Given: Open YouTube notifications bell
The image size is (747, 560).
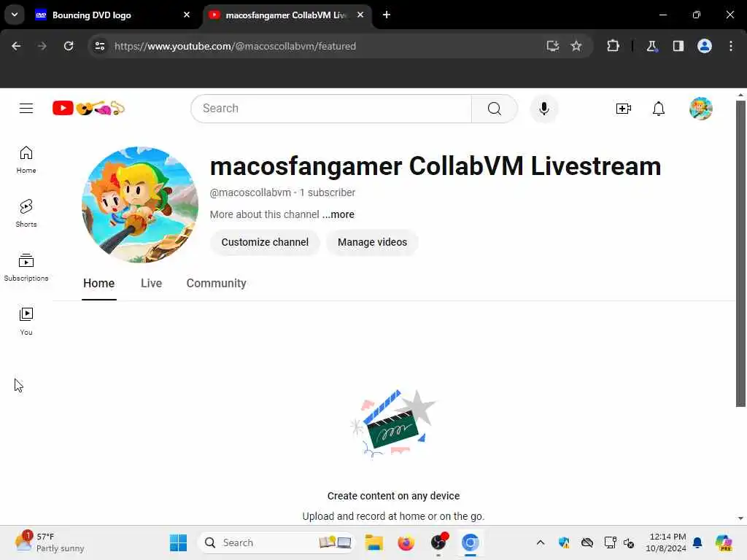Looking at the screenshot, I should [x=659, y=109].
